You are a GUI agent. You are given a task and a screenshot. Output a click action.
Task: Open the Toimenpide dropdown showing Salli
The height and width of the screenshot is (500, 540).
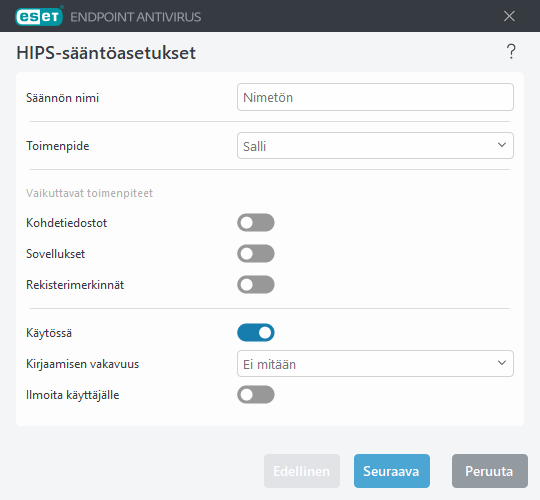click(x=375, y=146)
